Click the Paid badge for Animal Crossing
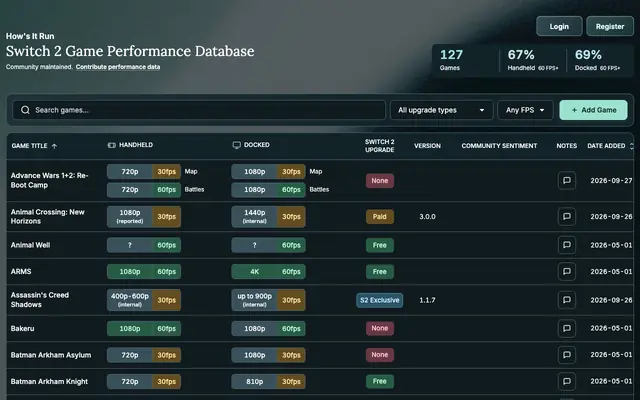This screenshot has height=400, width=640. pos(380,217)
